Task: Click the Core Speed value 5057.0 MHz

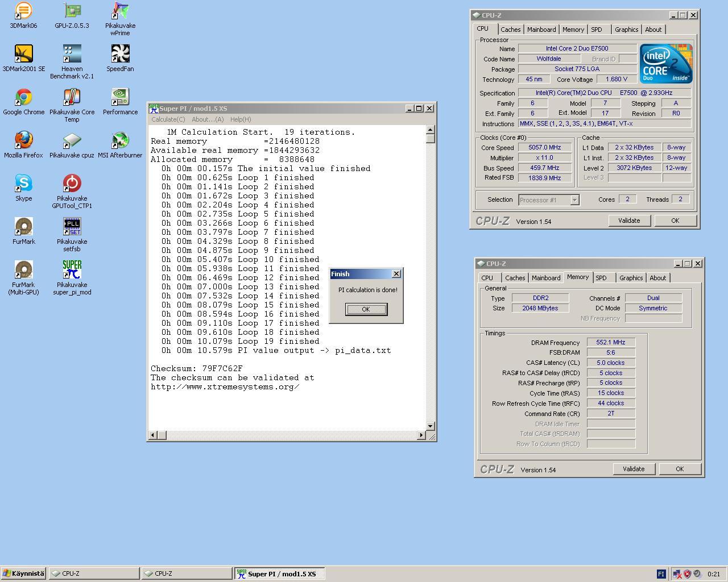Action: click(x=544, y=148)
